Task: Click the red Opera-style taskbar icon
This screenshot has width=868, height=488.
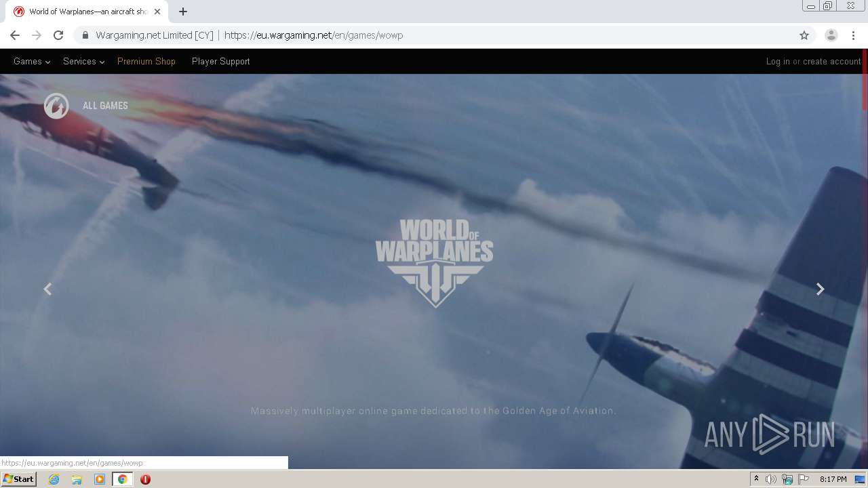Action: coord(145,479)
